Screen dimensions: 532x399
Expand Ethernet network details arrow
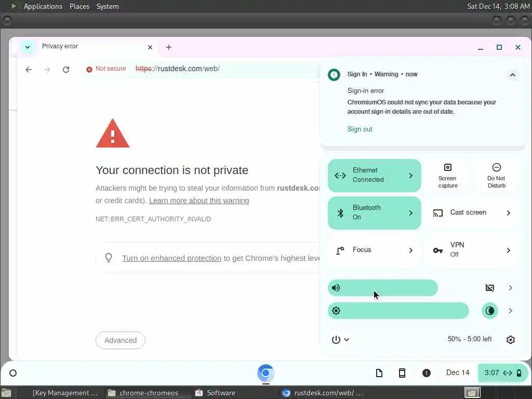410,176
